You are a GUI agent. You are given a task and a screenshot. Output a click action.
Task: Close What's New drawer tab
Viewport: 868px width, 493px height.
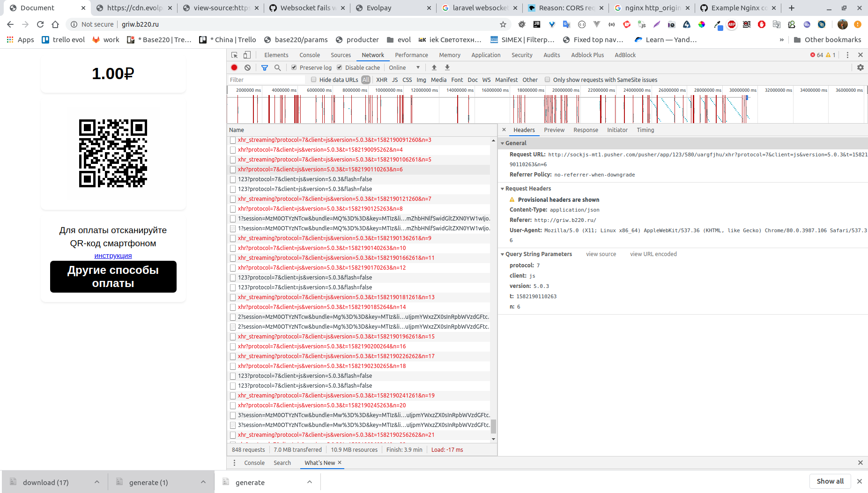[340, 463]
